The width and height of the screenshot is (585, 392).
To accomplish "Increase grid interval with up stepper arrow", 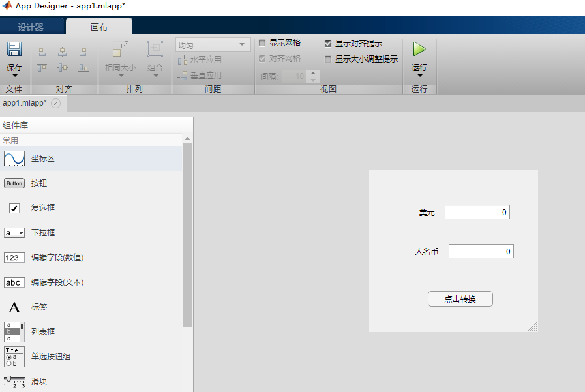I will pos(313,73).
